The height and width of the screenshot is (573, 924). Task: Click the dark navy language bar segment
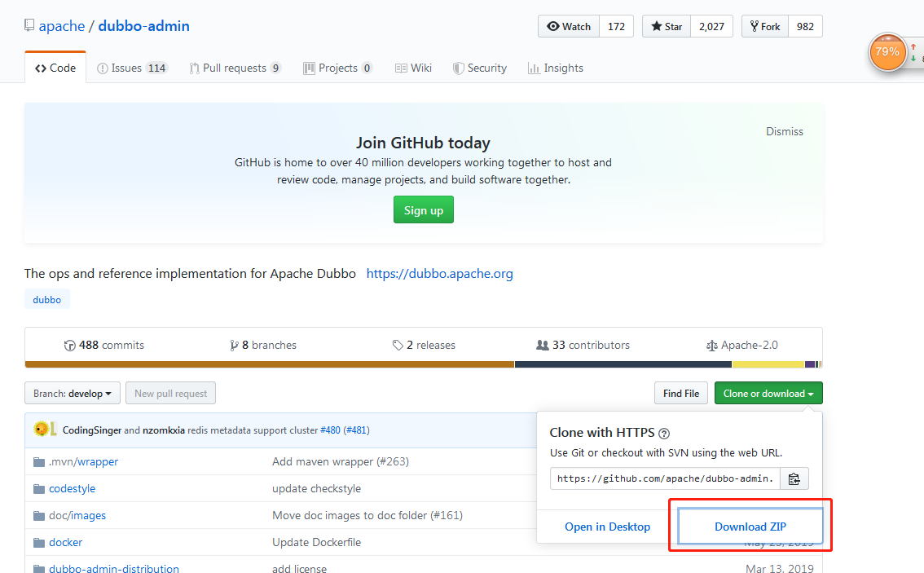coord(623,364)
